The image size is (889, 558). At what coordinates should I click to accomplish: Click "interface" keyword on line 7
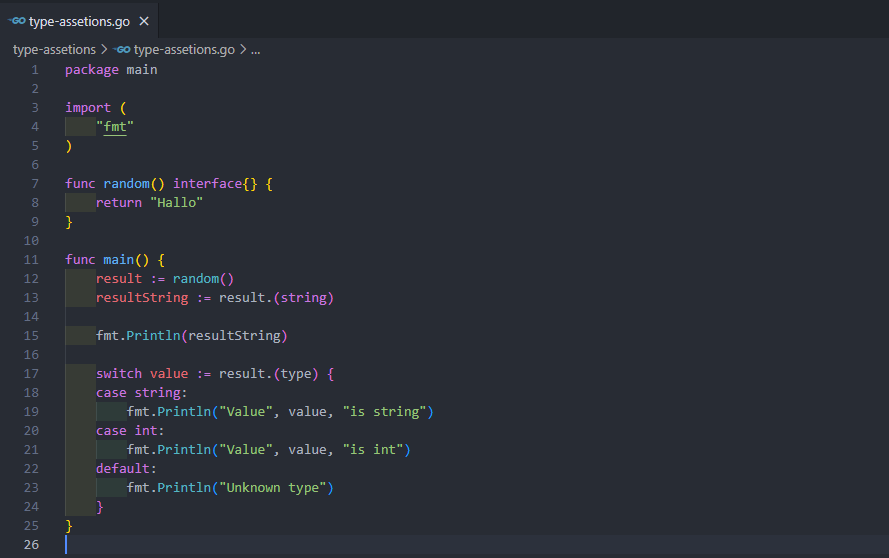208,184
